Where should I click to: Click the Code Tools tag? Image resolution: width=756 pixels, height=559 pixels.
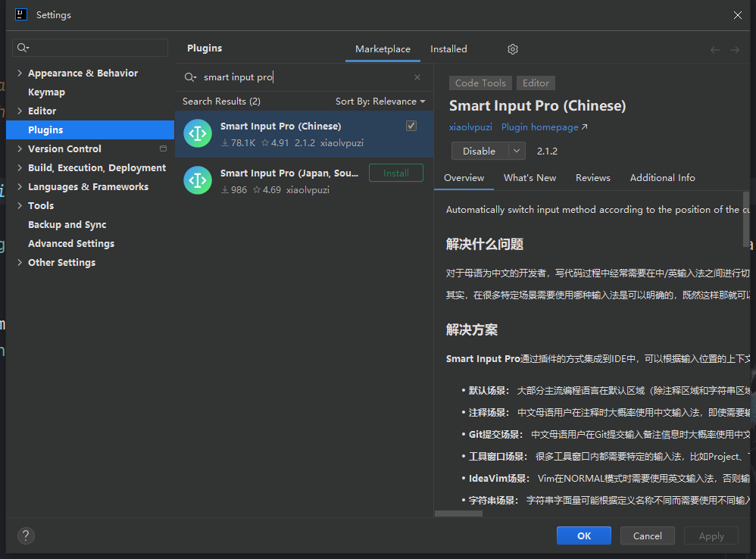pyautogui.click(x=480, y=83)
